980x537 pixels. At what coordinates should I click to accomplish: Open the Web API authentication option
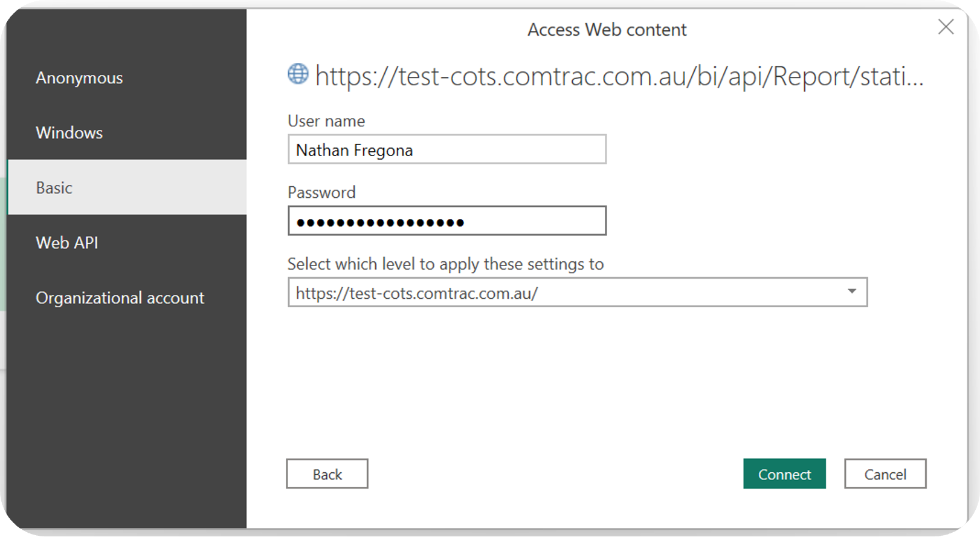67,243
